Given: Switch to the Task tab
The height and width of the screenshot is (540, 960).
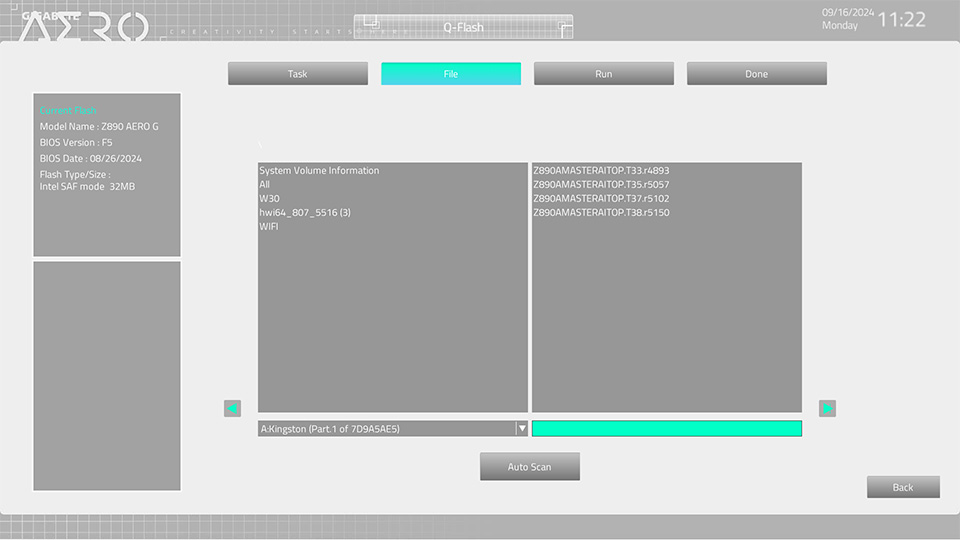Looking at the screenshot, I should tap(298, 74).
